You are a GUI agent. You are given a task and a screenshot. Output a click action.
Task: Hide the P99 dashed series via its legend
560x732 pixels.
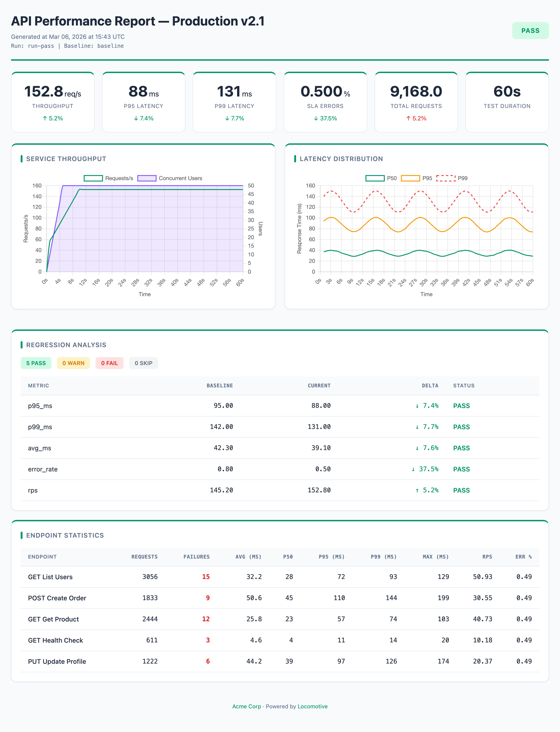tap(446, 178)
